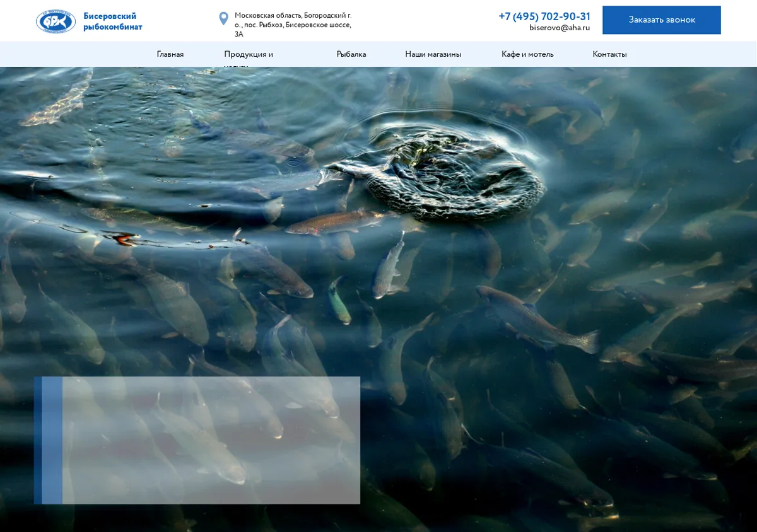Screen dimensions: 757x532
Task: Open the Бисеровский рыбокомбинат company name link
Action: pyautogui.click(x=113, y=21)
